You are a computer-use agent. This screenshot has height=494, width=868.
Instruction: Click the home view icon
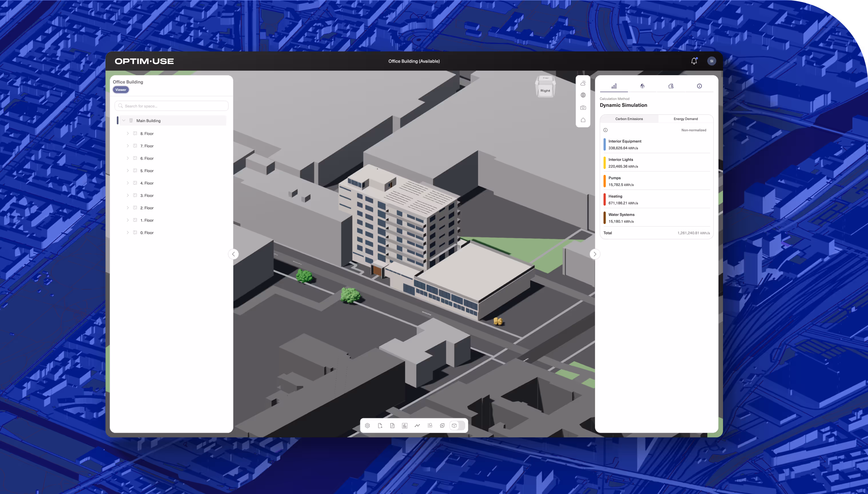coord(583,120)
